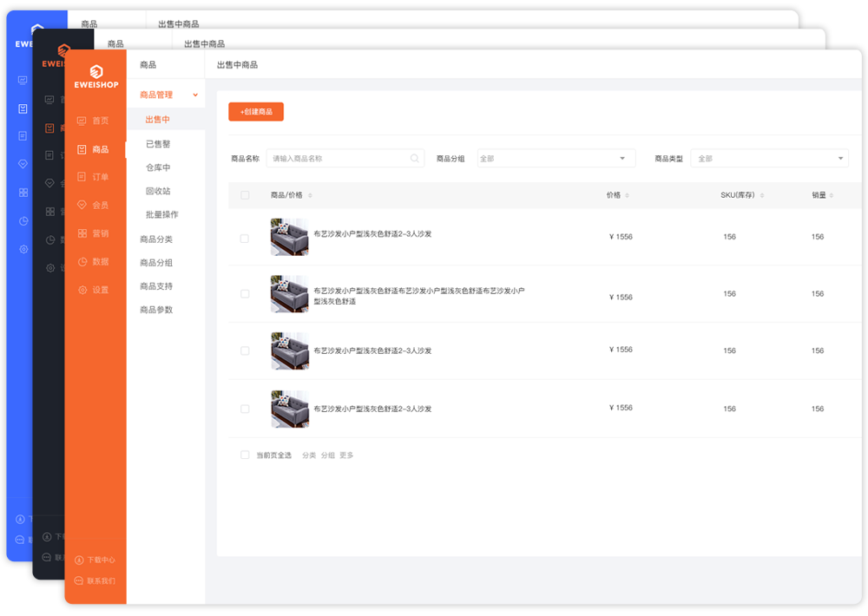868x616 pixels.
Task: Open the 商品分组 filter dropdown
Action: tap(556, 158)
